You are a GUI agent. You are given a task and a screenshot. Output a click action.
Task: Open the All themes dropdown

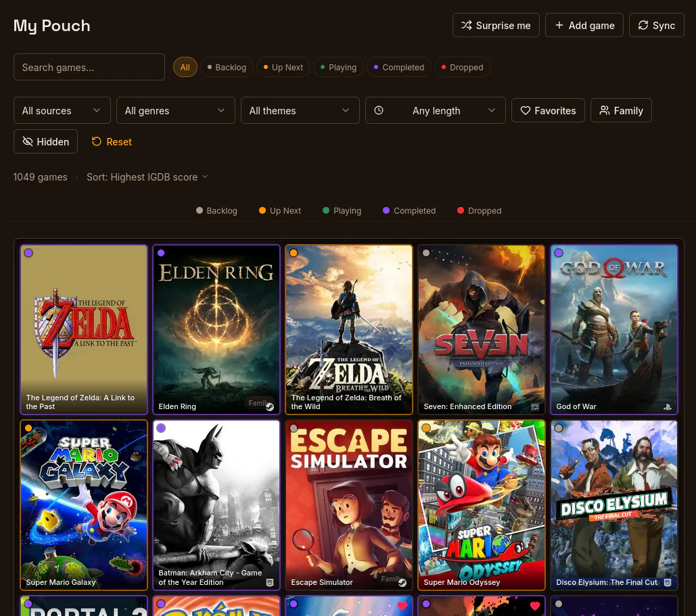pyautogui.click(x=300, y=110)
